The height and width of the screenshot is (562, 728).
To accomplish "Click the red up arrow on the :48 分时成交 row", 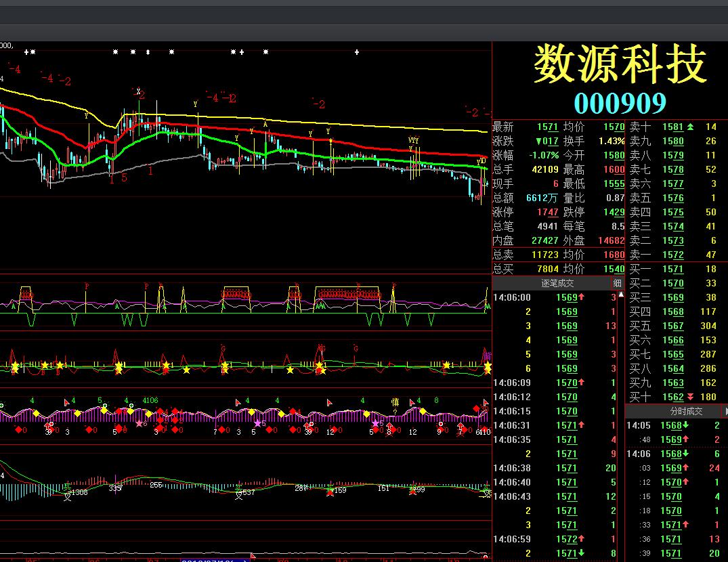I will [x=686, y=439].
